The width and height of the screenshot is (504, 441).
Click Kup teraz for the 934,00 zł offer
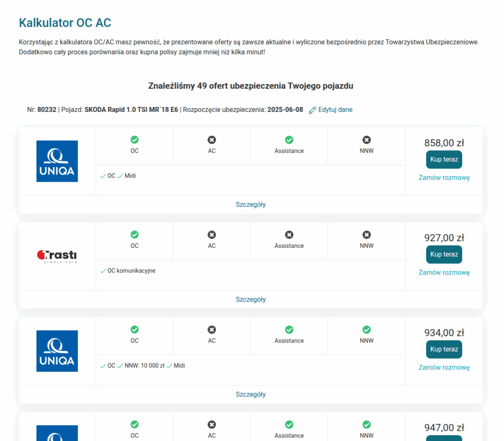pos(444,349)
